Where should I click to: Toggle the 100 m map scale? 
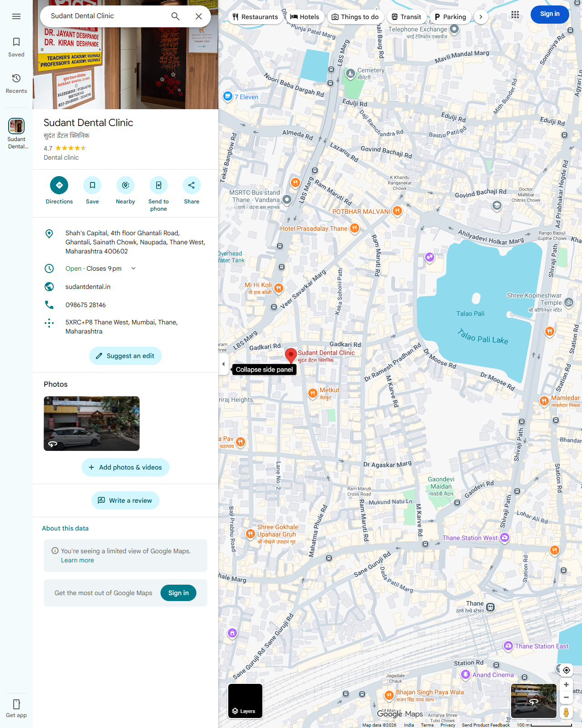pos(544,725)
